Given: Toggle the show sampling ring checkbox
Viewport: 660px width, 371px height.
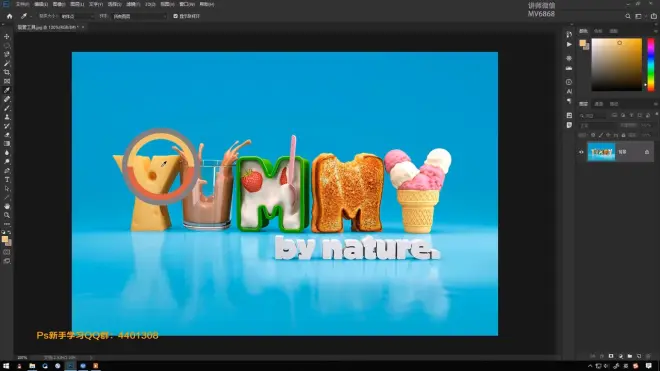Looking at the screenshot, I should tap(176, 16).
